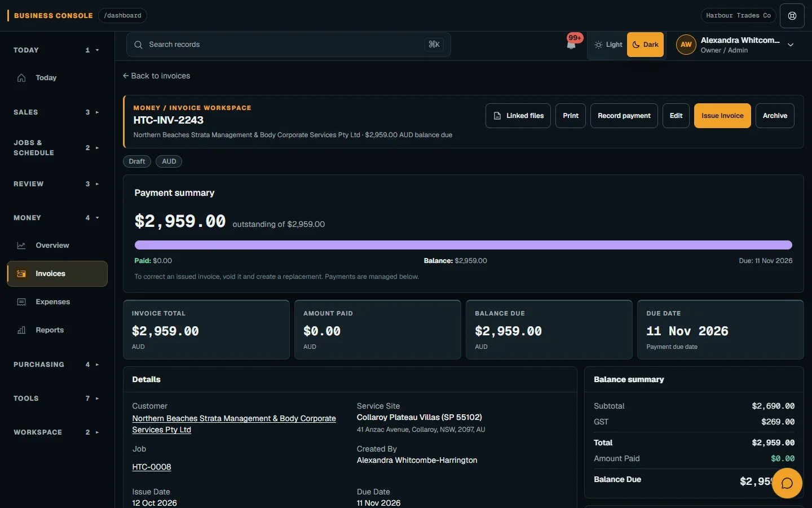Focus the Search records field

point(289,45)
